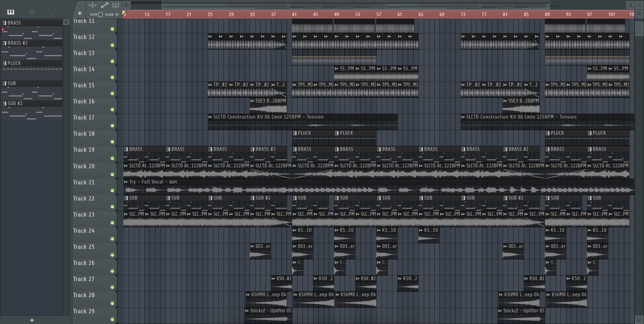The height and width of the screenshot is (324, 644).
Task: Mute Track 21 with its green LED
Action: point(112,190)
